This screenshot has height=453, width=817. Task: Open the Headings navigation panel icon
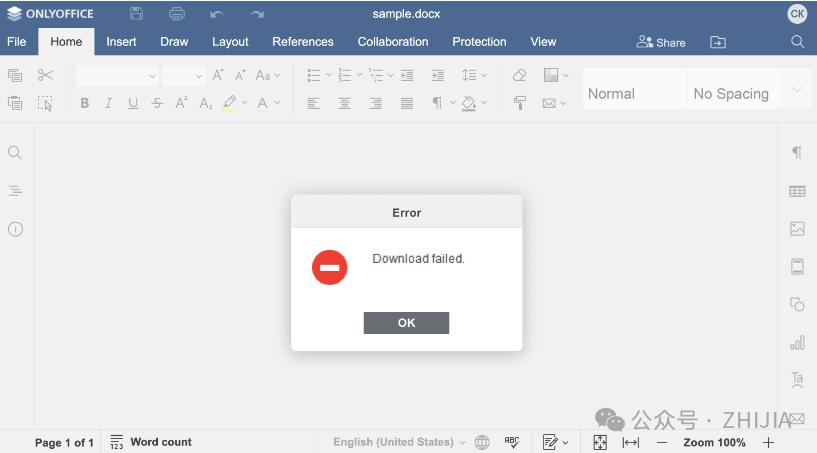click(15, 191)
